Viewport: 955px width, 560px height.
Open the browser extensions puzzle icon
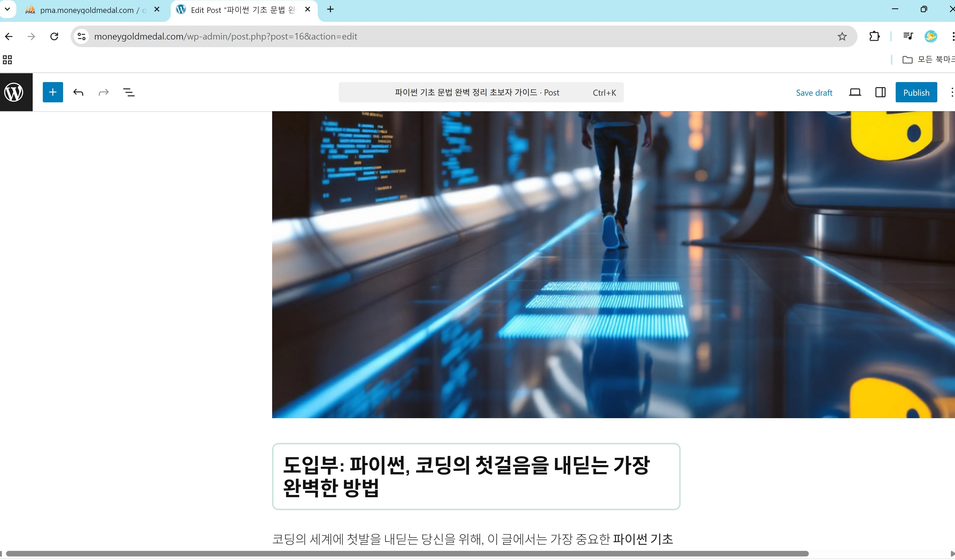pyautogui.click(x=874, y=36)
